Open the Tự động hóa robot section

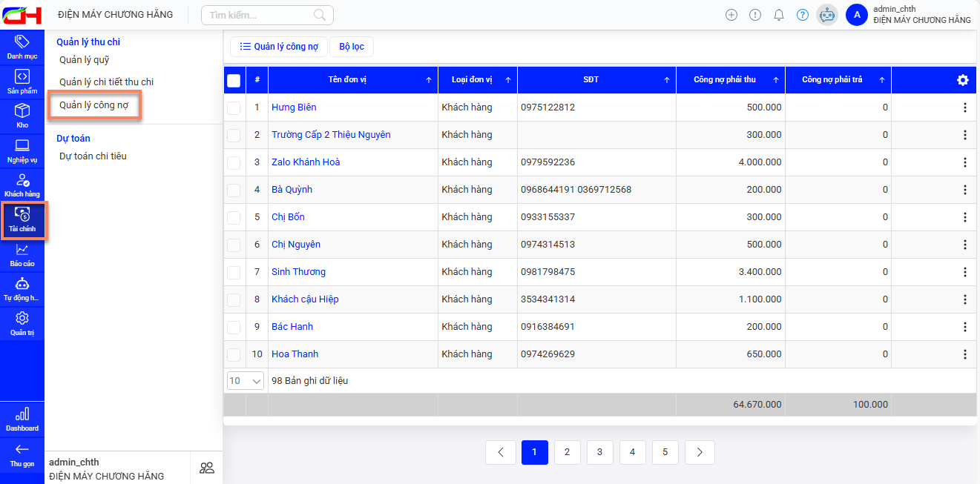tap(22, 289)
